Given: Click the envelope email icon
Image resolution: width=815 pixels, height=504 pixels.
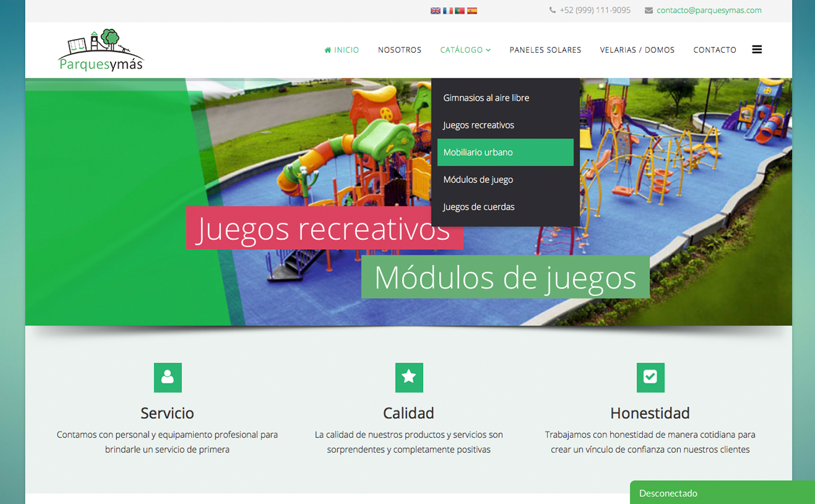Looking at the screenshot, I should pos(648,10).
